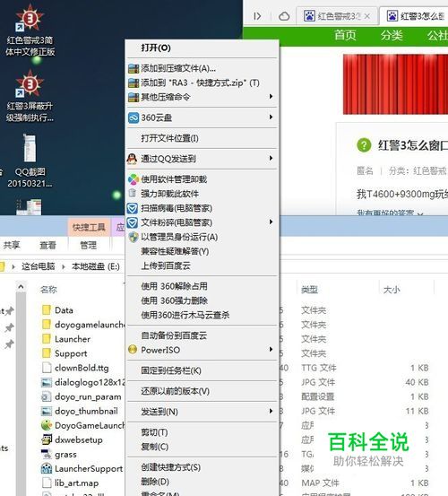Image resolution: width=448 pixels, height=496 pixels.
Task: Choose 上传到百度云 in the context menu
Action: click(x=202, y=265)
